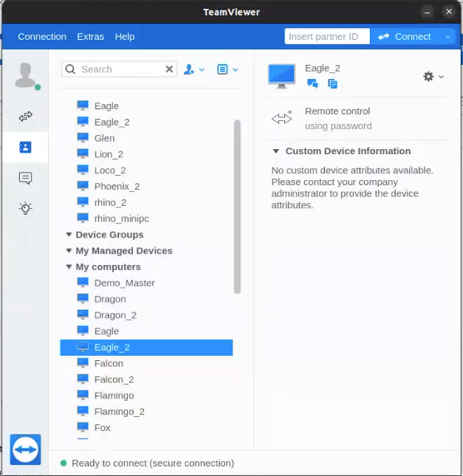Click the user profile avatar
The height and width of the screenshot is (476, 463).
[25, 75]
